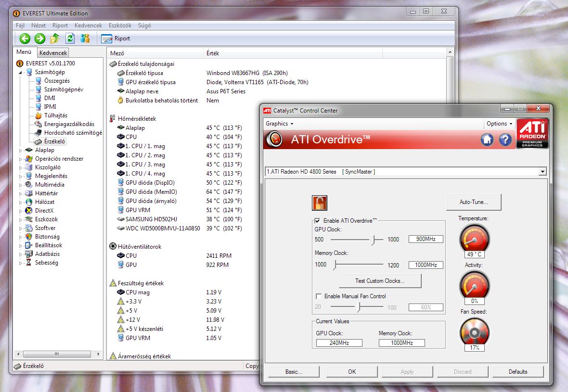Click the Test Custom Clocks... button
The image size is (568, 392).
(380, 281)
